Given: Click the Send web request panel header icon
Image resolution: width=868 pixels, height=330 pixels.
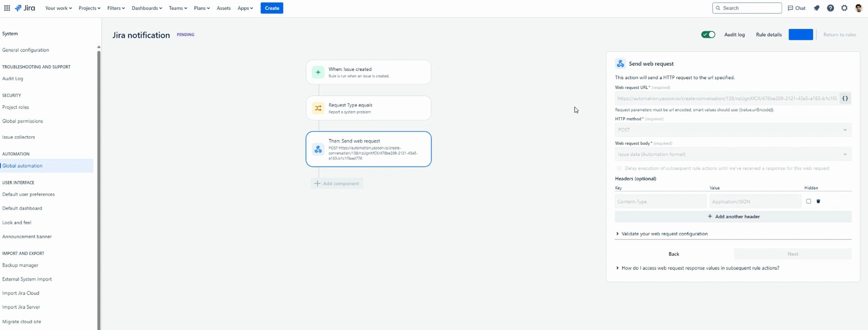Looking at the screenshot, I should (x=621, y=63).
